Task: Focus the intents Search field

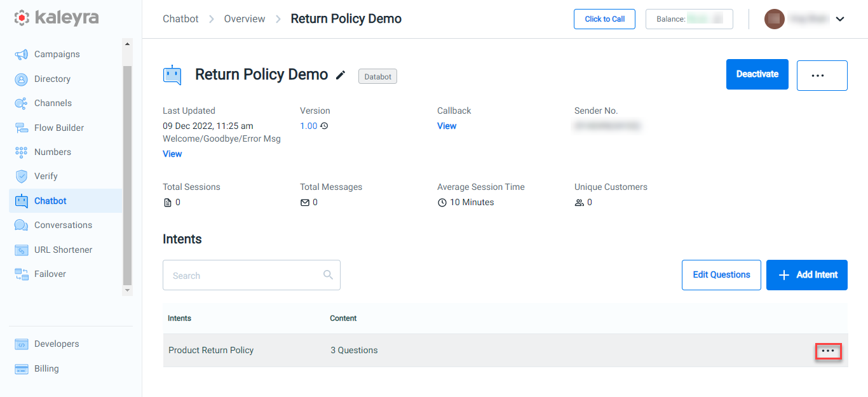Action: (x=252, y=275)
